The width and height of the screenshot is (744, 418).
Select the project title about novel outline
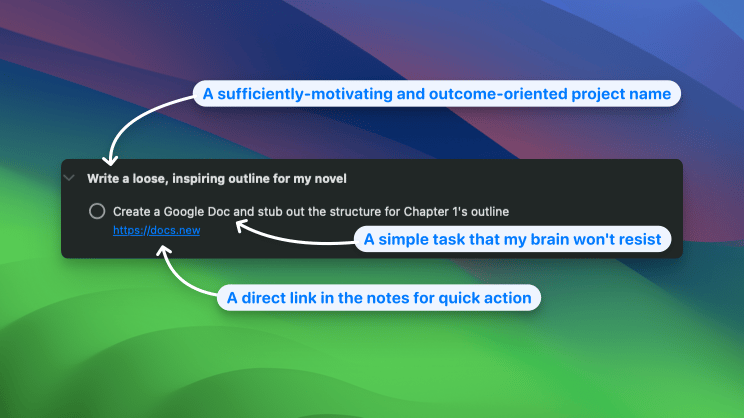click(x=216, y=178)
